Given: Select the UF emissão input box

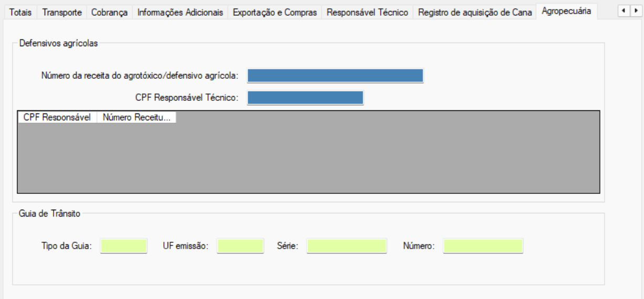Looking at the screenshot, I should [240, 246].
